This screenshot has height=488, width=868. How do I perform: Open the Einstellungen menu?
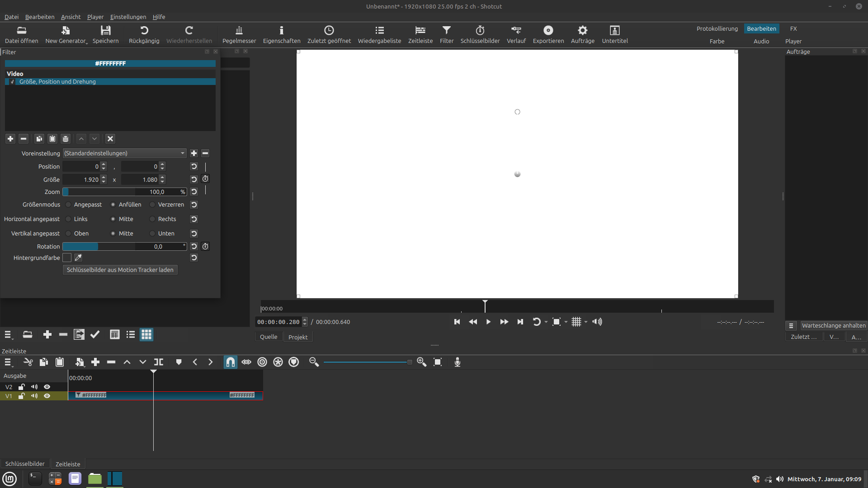coord(128,17)
